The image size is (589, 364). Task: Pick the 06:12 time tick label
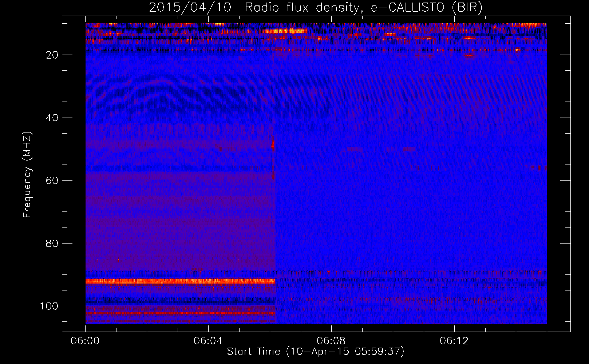454,341
